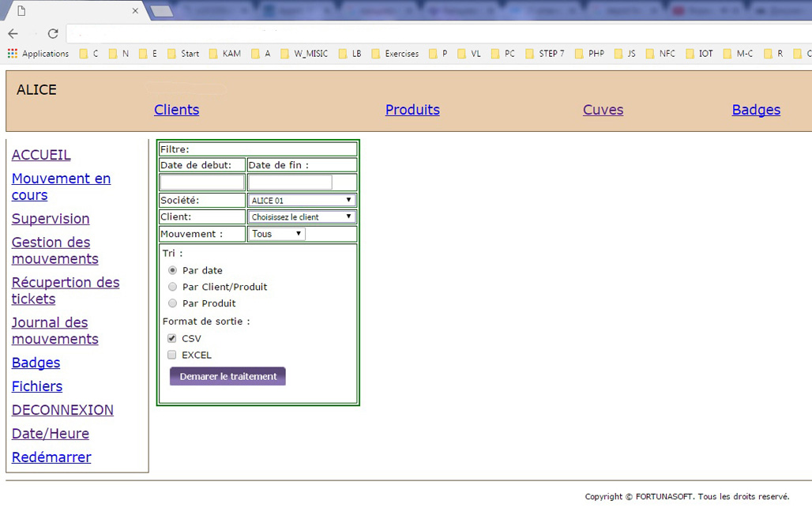This screenshot has width=812, height=508.
Task: Expand the Choisissez le client dropdown
Action: (x=302, y=216)
